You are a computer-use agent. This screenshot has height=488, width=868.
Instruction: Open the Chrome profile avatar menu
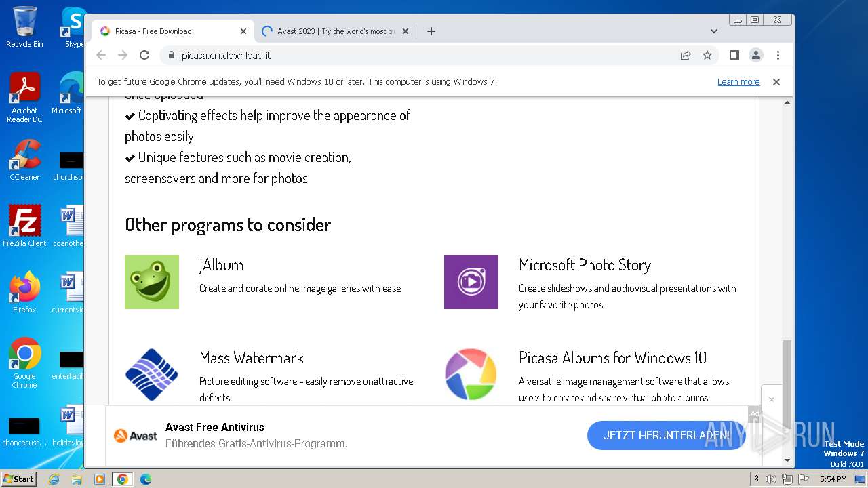(x=755, y=55)
